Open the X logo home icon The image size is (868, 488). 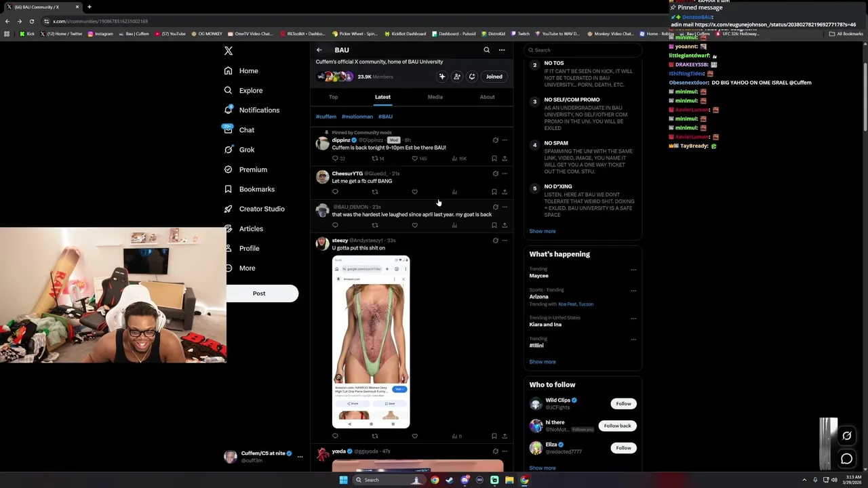(x=229, y=51)
